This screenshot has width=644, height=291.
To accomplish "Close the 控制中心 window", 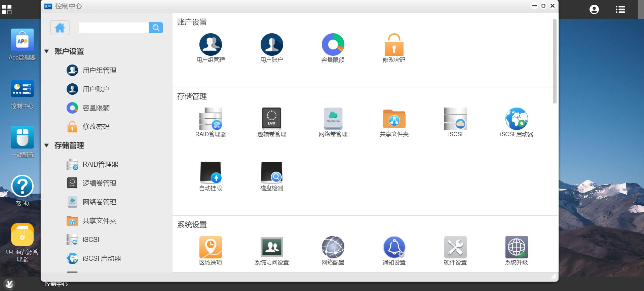I will [x=553, y=6].
